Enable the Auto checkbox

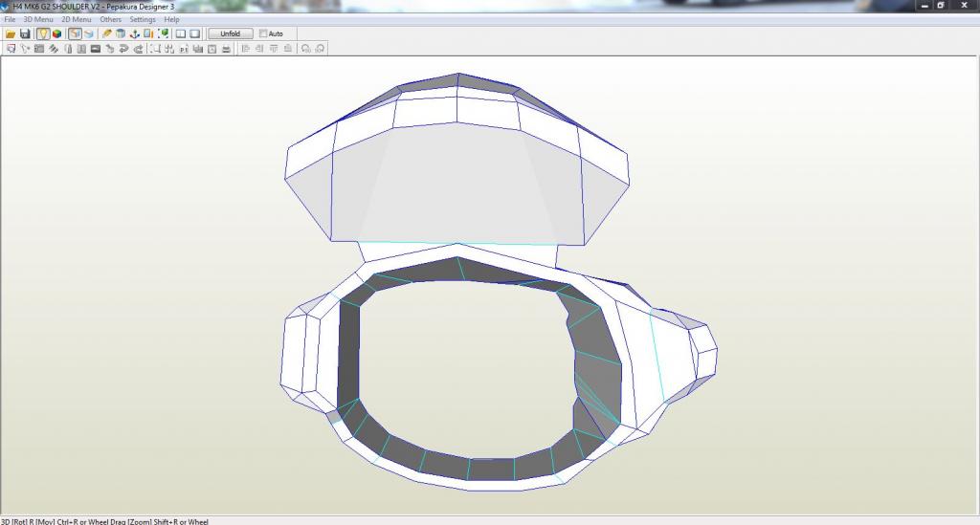tap(263, 33)
